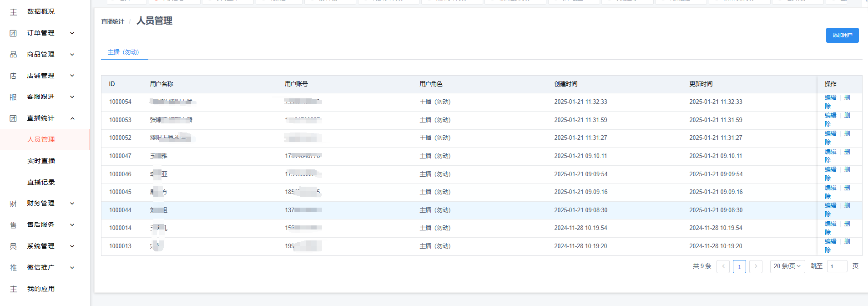Edit user 1000045 via 编辑
The image size is (868, 306).
click(x=830, y=188)
